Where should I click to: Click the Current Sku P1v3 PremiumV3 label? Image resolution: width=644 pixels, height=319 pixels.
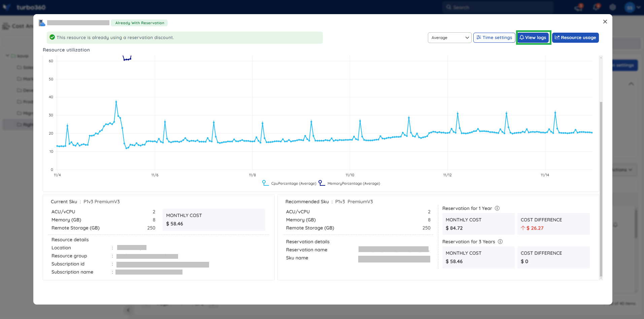[x=85, y=202]
